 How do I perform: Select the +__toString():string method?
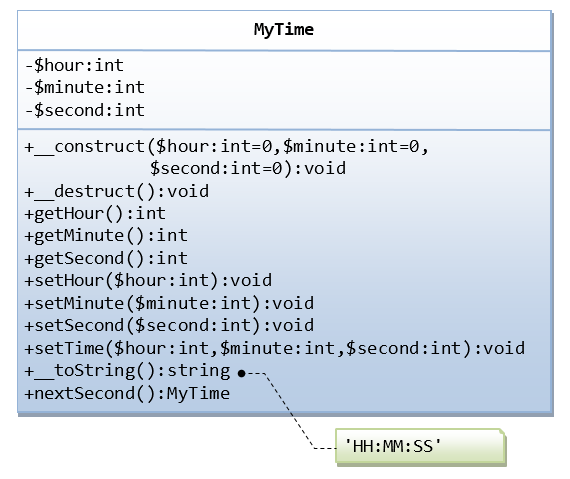127,371
